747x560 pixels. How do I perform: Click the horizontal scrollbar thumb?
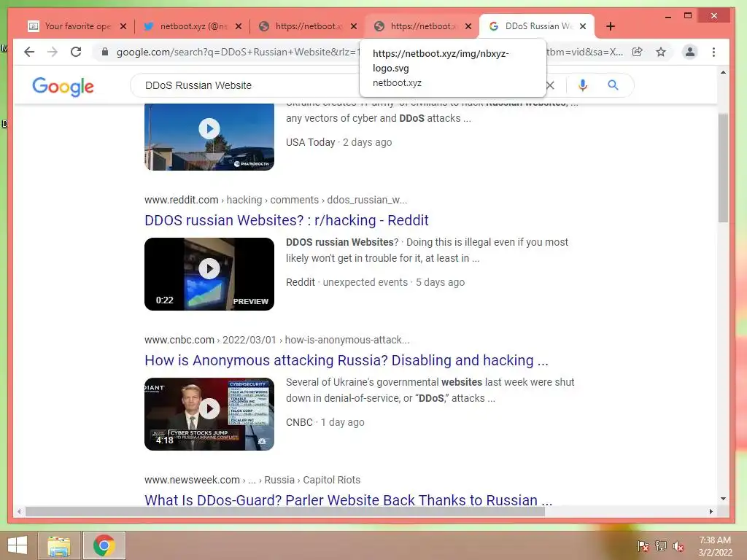tap(285, 511)
